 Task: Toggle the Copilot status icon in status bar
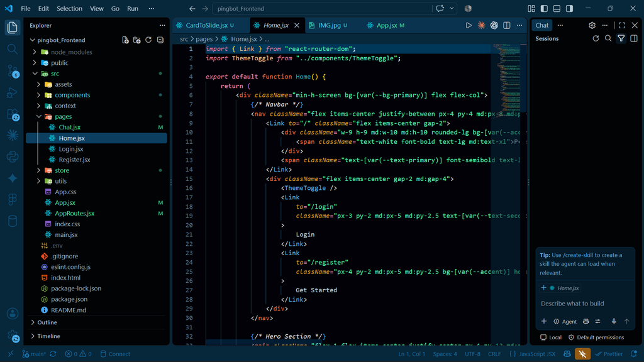pos(567,354)
